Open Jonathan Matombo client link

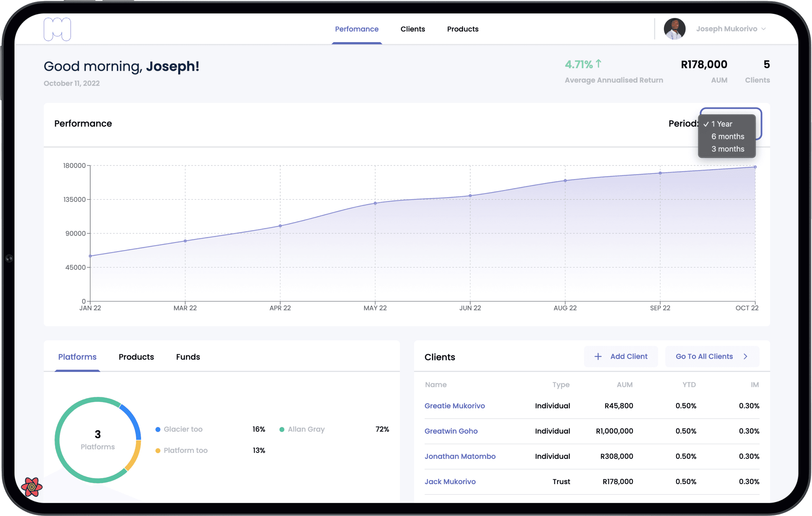click(x=460, y=456)
